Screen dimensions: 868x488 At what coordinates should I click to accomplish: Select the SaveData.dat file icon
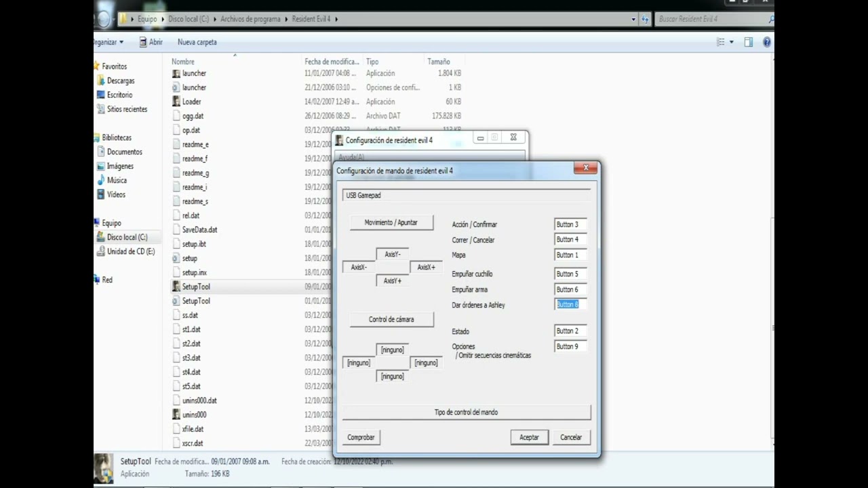coord(176,230)
